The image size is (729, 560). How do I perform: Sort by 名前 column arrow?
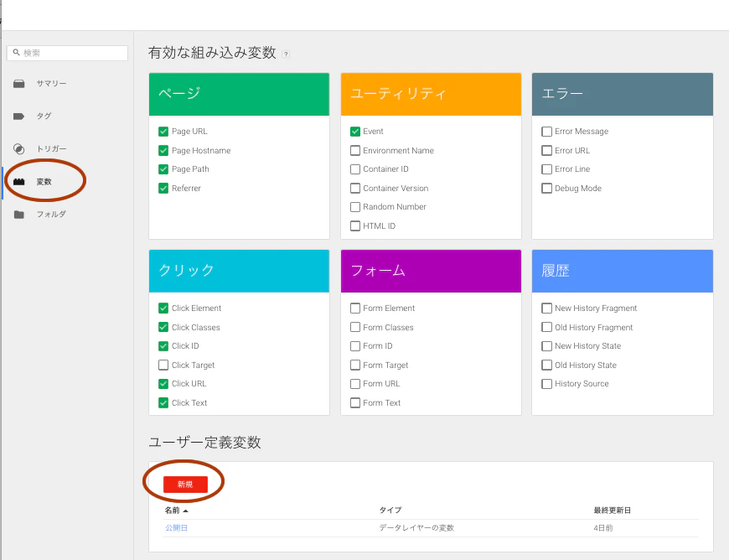[x=185, y=511]
